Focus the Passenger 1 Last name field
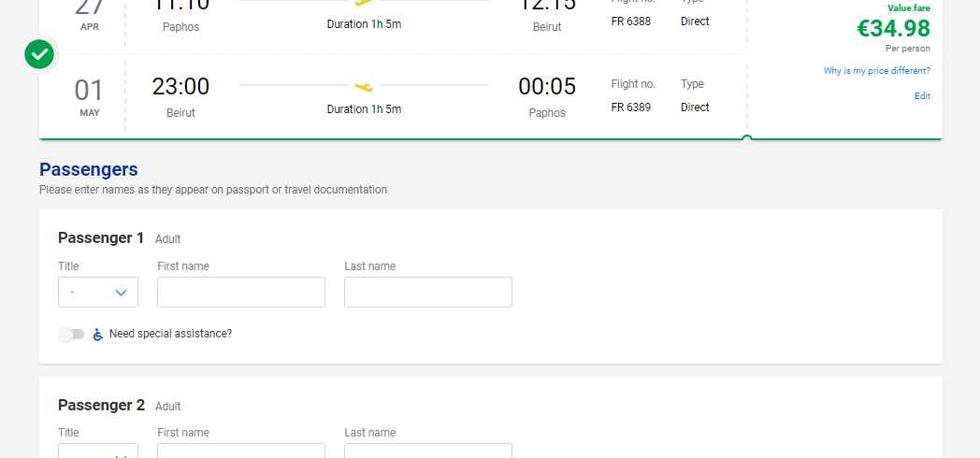980x458 pixels. tap(428, 293)
